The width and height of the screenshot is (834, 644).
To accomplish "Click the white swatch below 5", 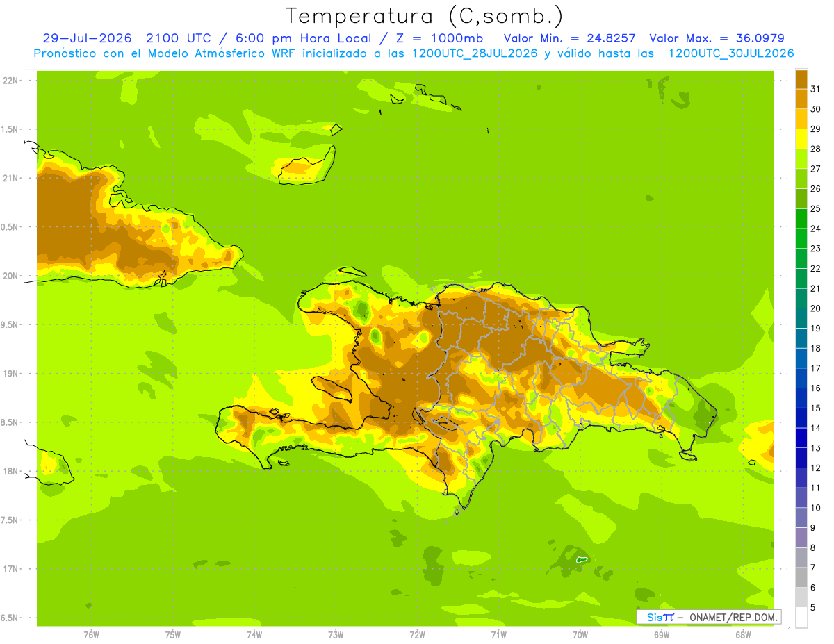I will click(x=801, y=618).
